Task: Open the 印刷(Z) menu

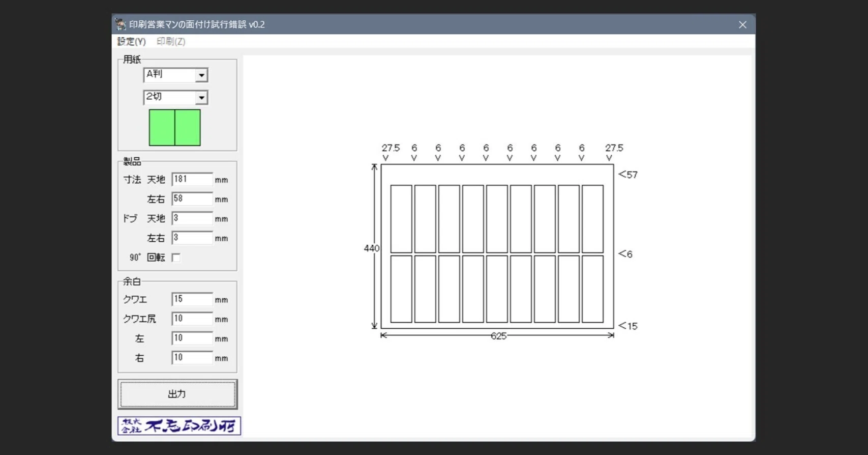Action: pyautogui.click(x=171, y=41)
